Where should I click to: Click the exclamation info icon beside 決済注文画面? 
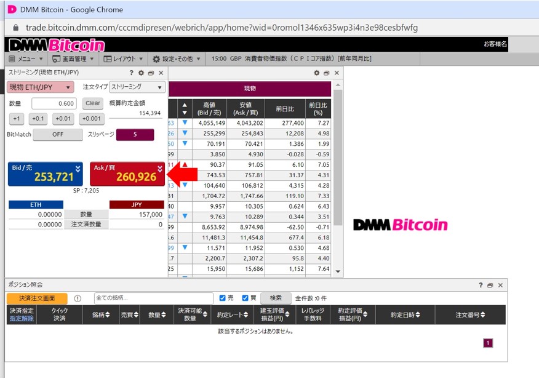point(78,298)
